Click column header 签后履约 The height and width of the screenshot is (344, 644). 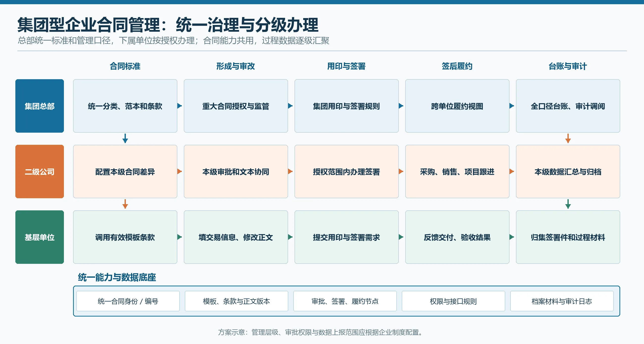point(457,66)
